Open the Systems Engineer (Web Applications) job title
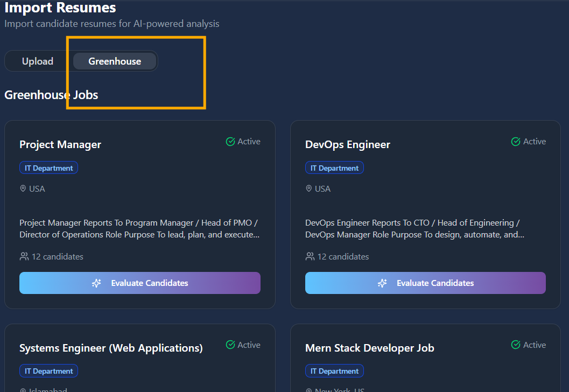This screenshot has height=392, width=569. pos(111,348)
